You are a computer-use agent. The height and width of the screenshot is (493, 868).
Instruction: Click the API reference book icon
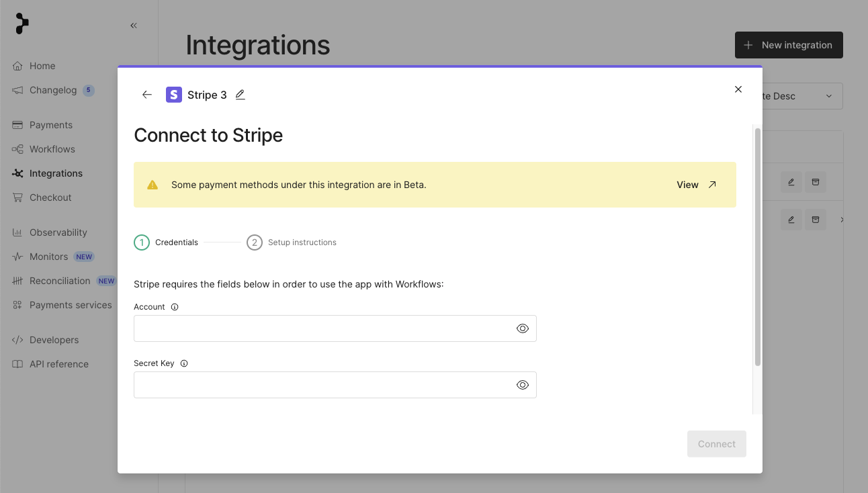click(17, 364)
